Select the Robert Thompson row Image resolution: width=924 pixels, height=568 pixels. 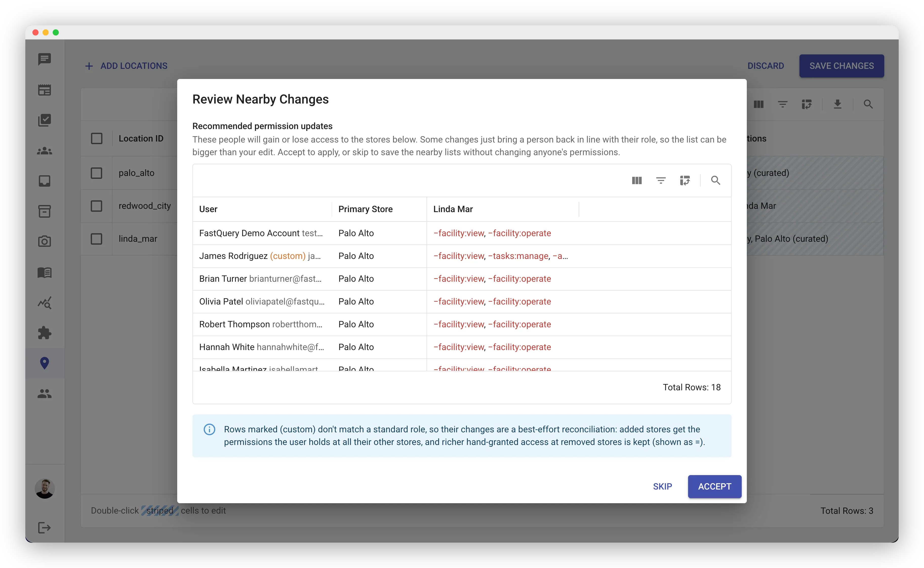(462, 324)
